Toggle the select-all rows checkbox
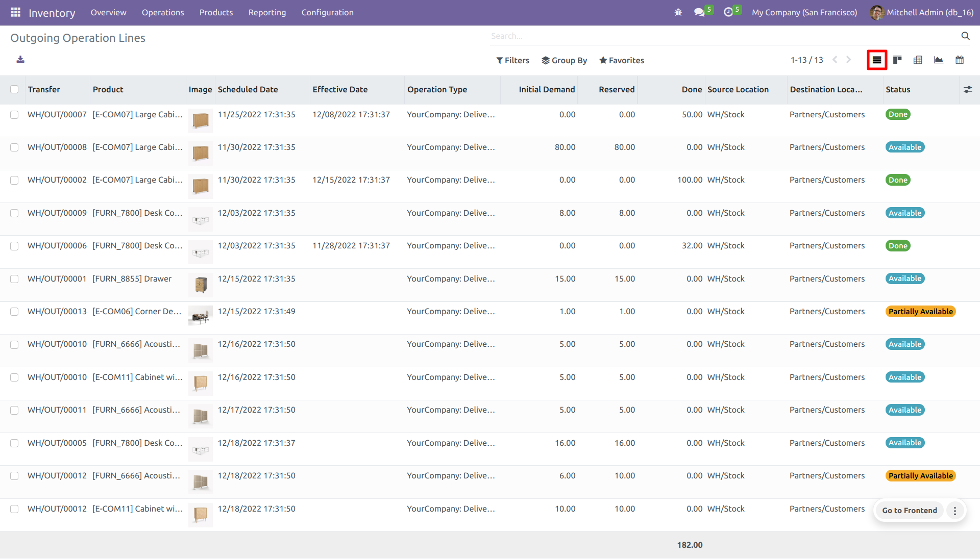This screenshot has height=559, width=980. coord(14,89)
